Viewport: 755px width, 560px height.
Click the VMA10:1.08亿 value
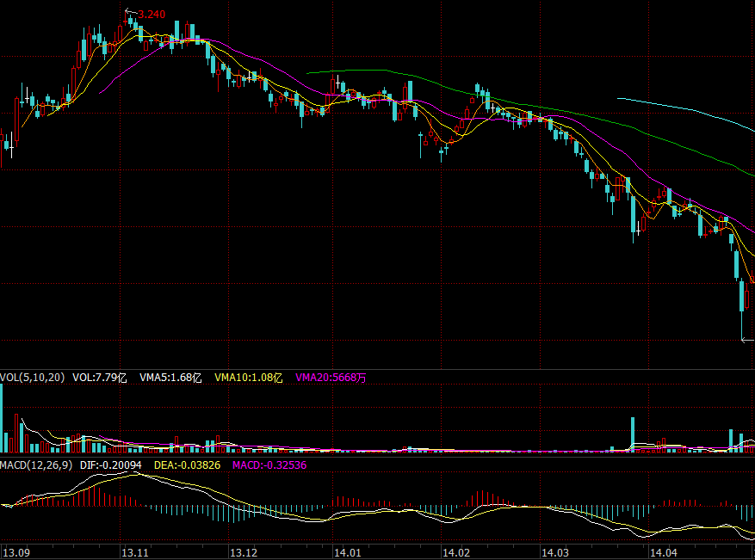pos(249,377)
